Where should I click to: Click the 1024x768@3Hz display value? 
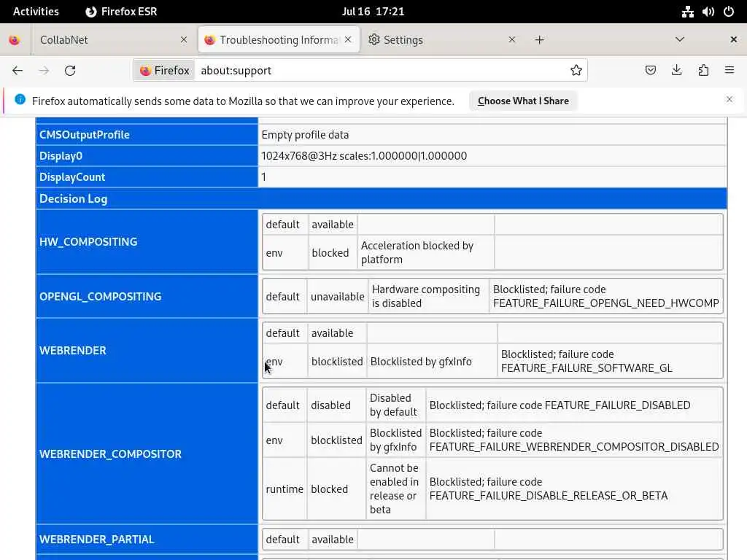[x=364, y=156]
